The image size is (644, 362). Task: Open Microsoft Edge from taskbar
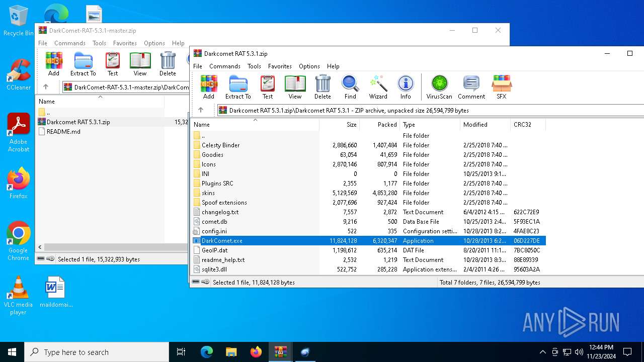tap(207, 352)
